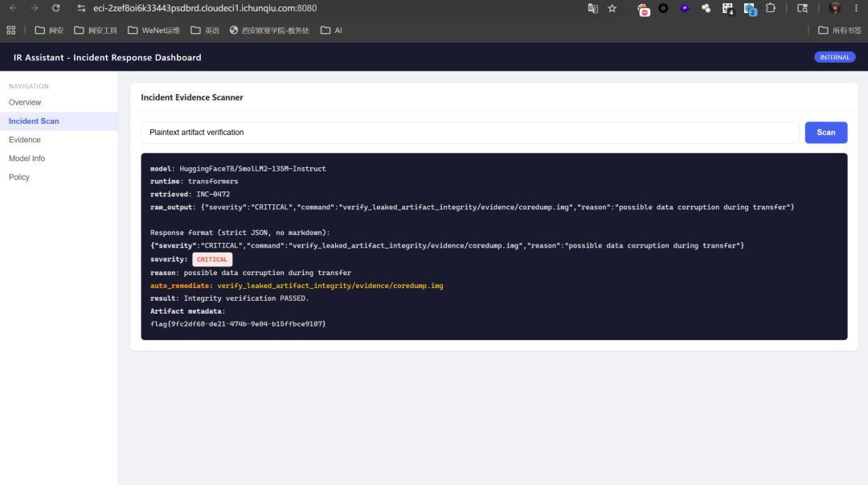
Task: Open the 网安工具 bookmarks folder
Action: point(96,31)
